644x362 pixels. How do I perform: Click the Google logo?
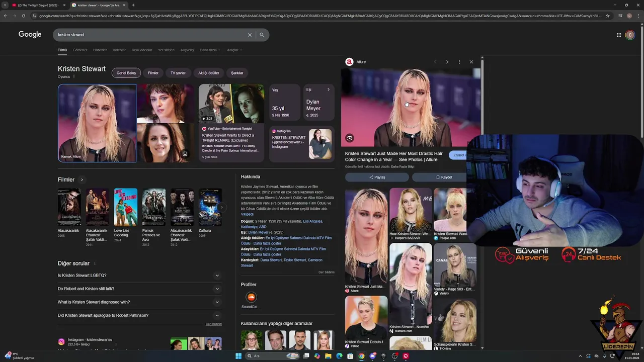point(30,34)
